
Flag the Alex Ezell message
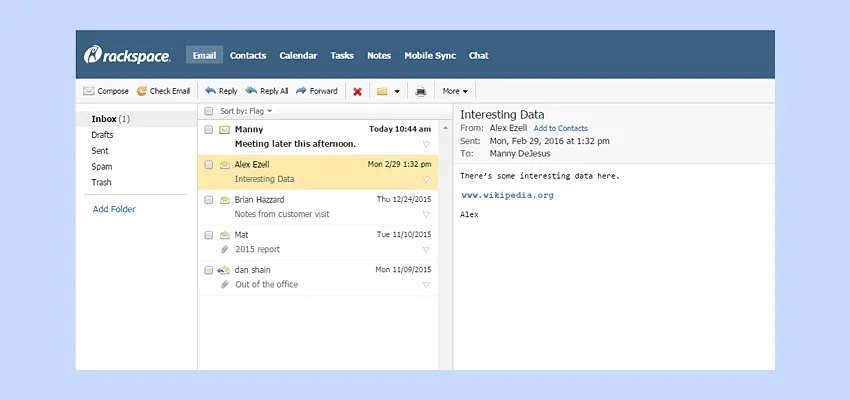point(427,180)
